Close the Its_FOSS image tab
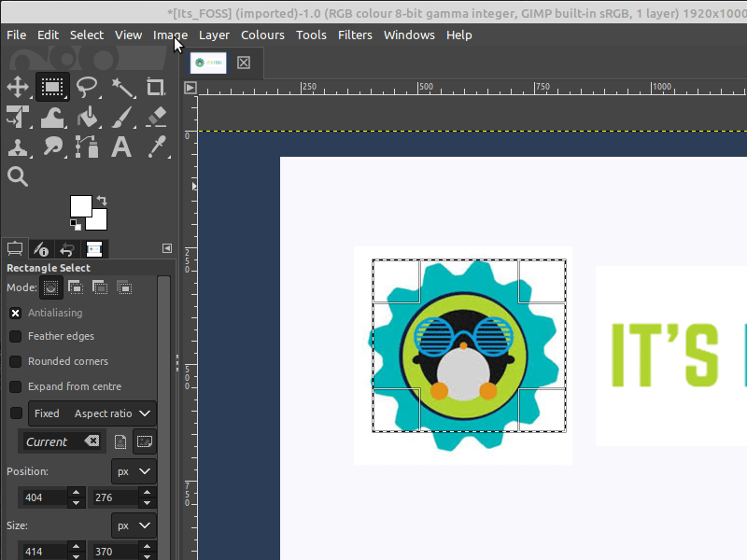 [244, 63]
